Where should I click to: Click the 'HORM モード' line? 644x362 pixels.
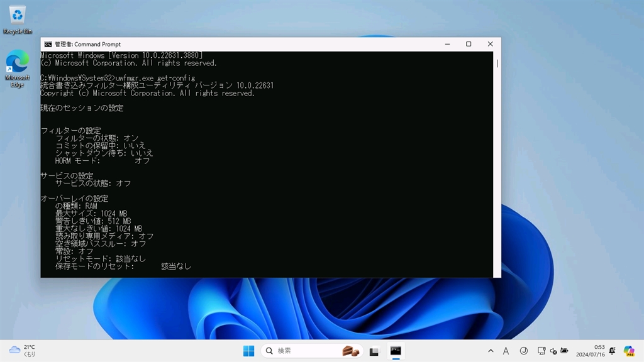click(103, 160)
